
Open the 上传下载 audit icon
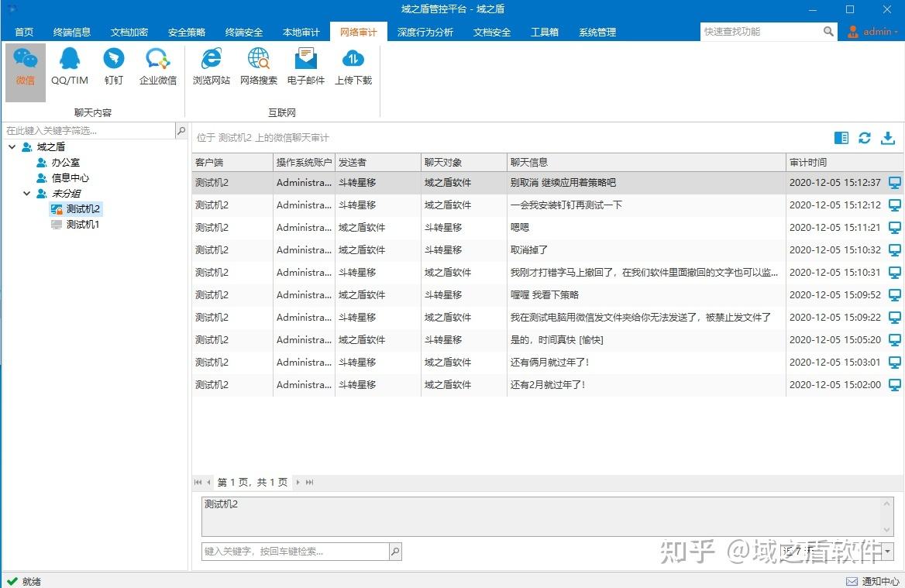tap(353, 67)
